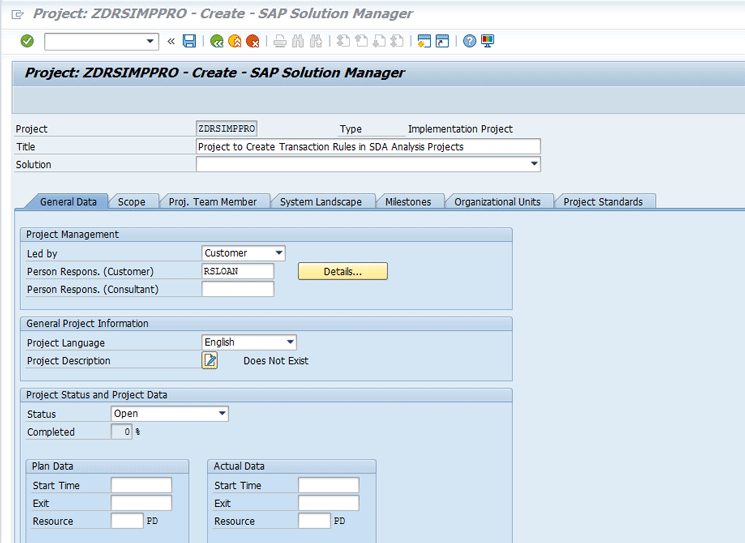Click the Person Respons. (Consultant) field
The width and height of the screenshot is (745, 543).
coord(238,289)
